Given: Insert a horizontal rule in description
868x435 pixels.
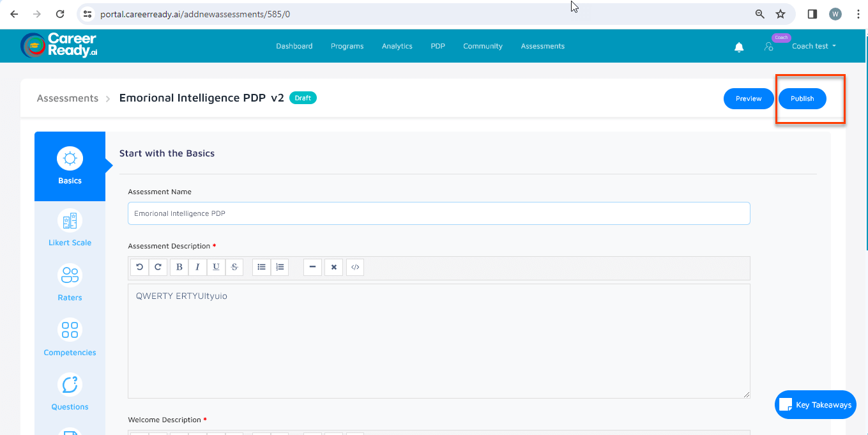Looking at the screenshot, I should point(312,267).
